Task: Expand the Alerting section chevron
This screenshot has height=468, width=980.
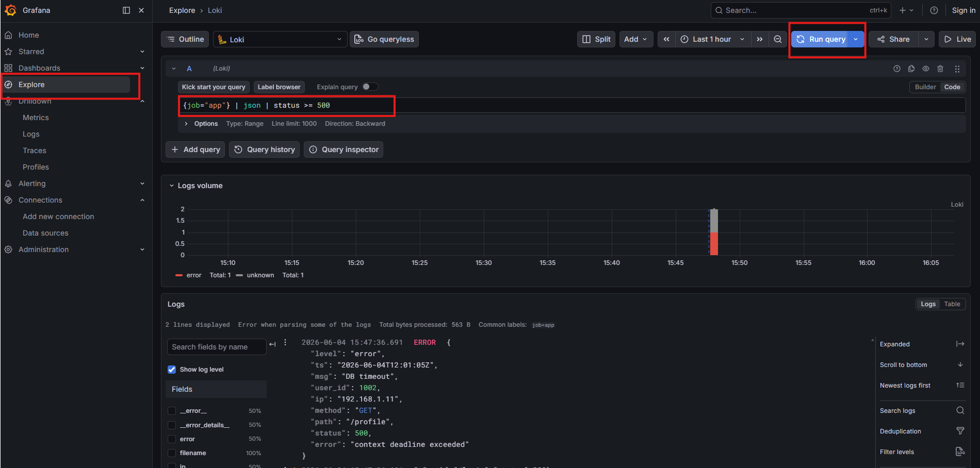Action: coord(142,183)
